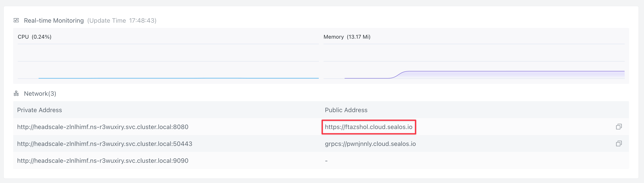Image resolution: width=644 pixels, height=183 pixels.
Task: Click the blue CPU usage chart line
Action: [x=175, y=78]
